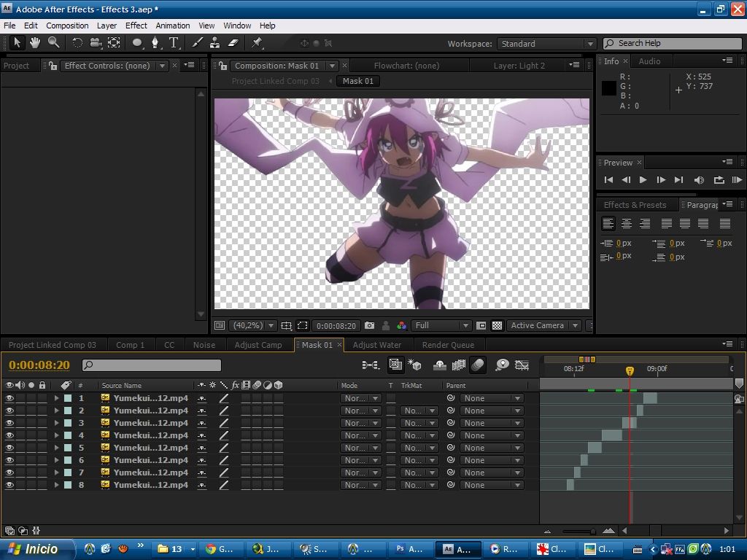The width and height of the screenshot is (747, 560).
Task: Expand layer 7 properties with its triangle
Action: pyautogui.click(x=57, y=472)
